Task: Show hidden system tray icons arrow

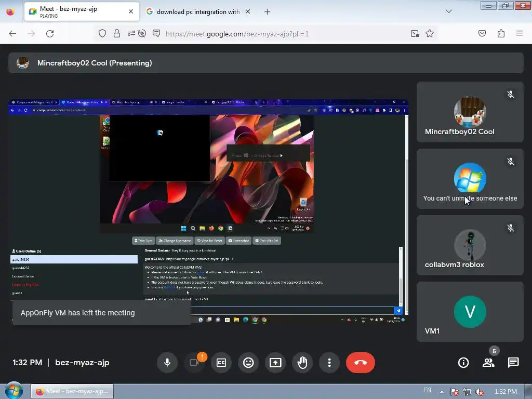Action: [x=442, y=392]
